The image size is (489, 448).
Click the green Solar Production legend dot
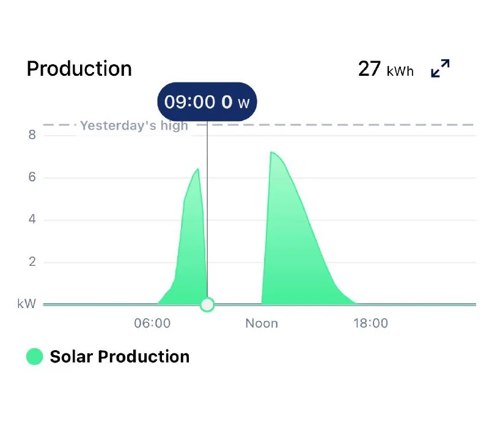(35, 356)
